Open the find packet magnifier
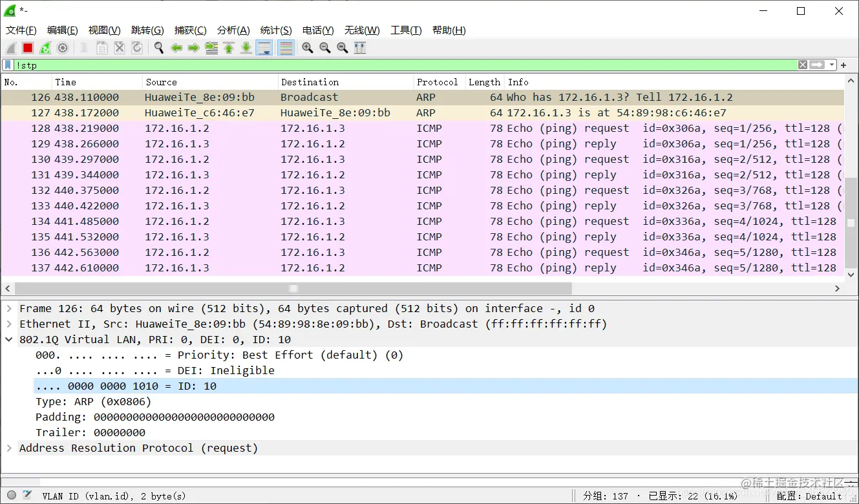The image size is (859, 504). (x=159, y=48)
